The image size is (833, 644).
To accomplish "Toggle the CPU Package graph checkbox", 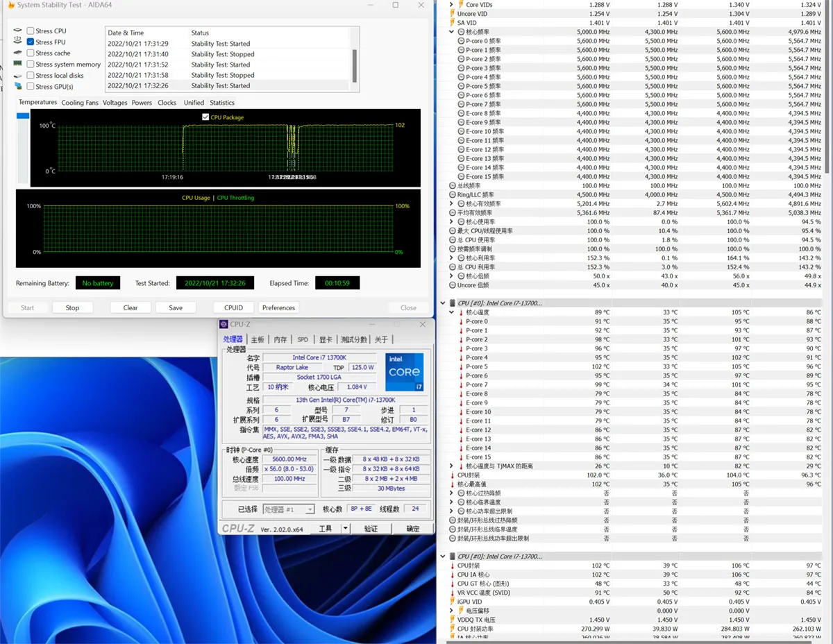I will pyautogui.click(x=205, y=117).
